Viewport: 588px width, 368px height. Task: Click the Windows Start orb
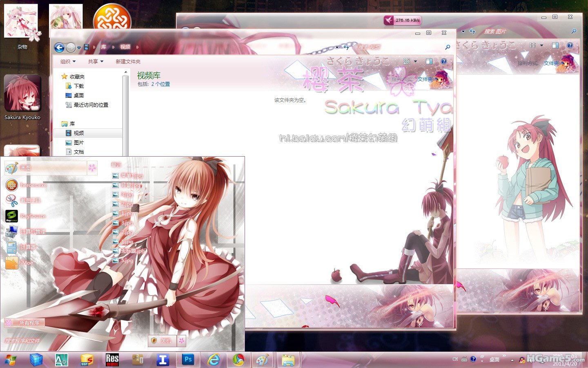(x=10, y=360)
